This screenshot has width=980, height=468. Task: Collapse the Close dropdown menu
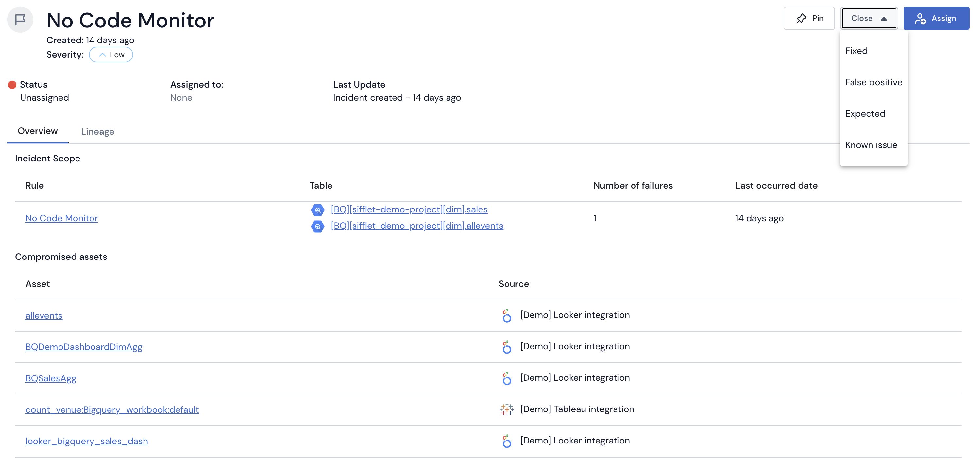[869, 18]
